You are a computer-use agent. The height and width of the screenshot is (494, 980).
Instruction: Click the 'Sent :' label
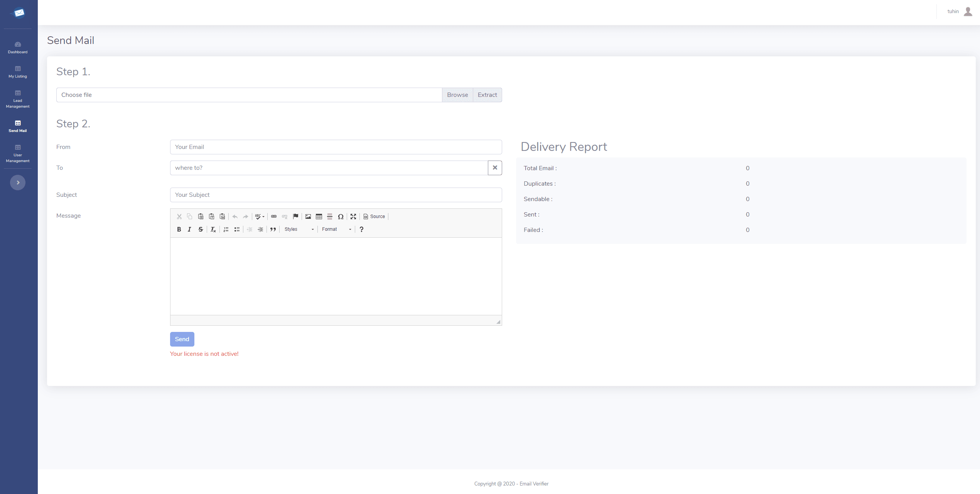[x=531, y=215]
